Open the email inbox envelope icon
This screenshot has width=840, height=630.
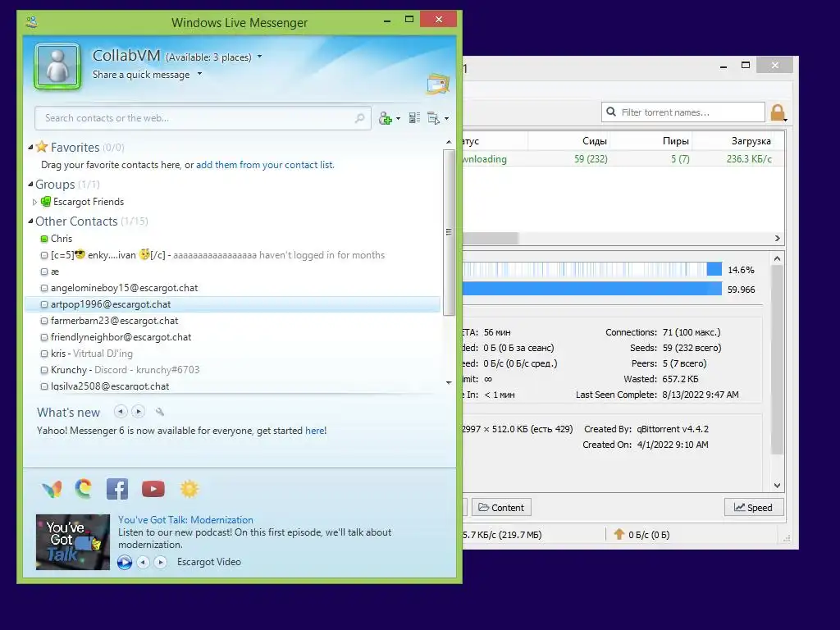click(x=438, y=84)
